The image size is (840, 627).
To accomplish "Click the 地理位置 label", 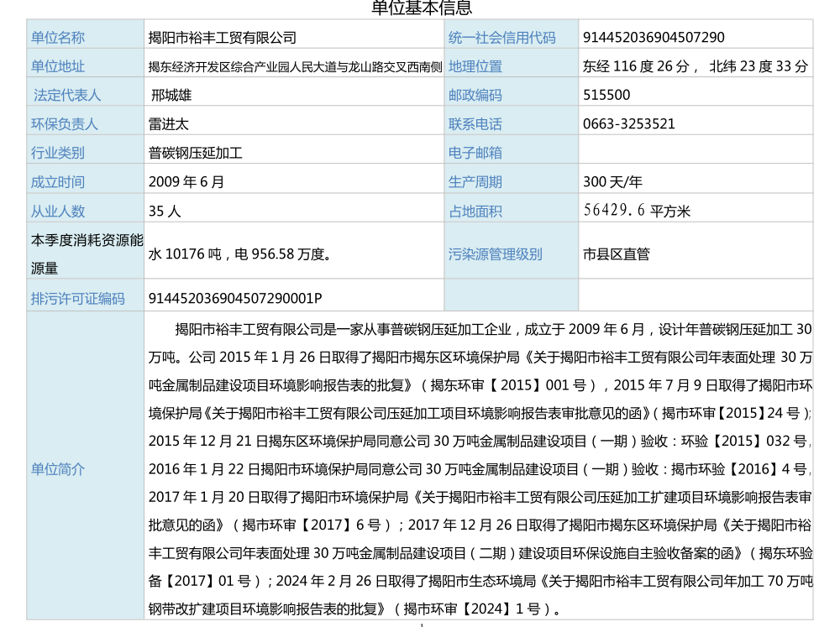I will click(475, 66).
